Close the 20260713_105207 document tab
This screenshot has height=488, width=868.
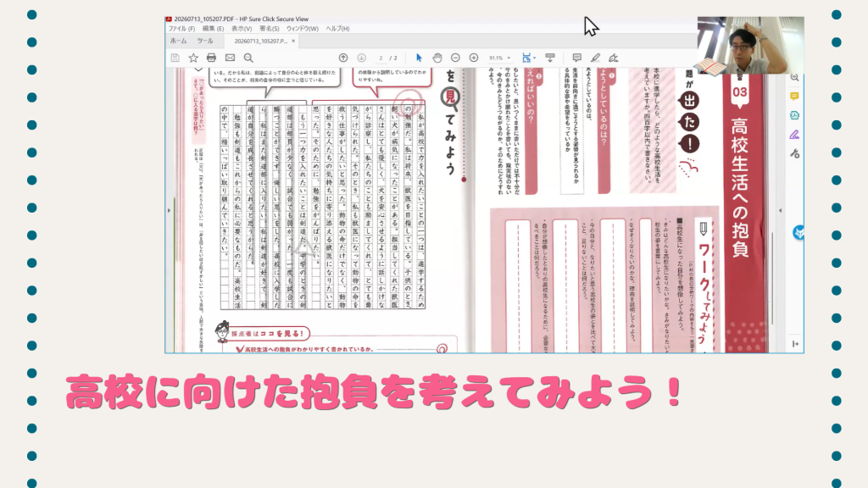tap(293, 41)
